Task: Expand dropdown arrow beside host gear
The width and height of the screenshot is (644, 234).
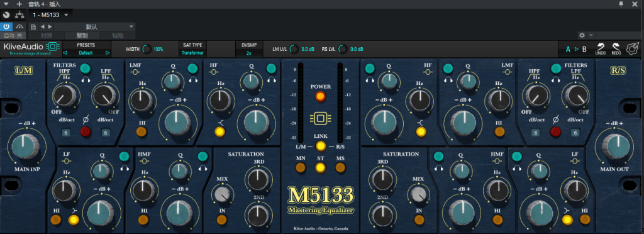Action: [591, 35]
